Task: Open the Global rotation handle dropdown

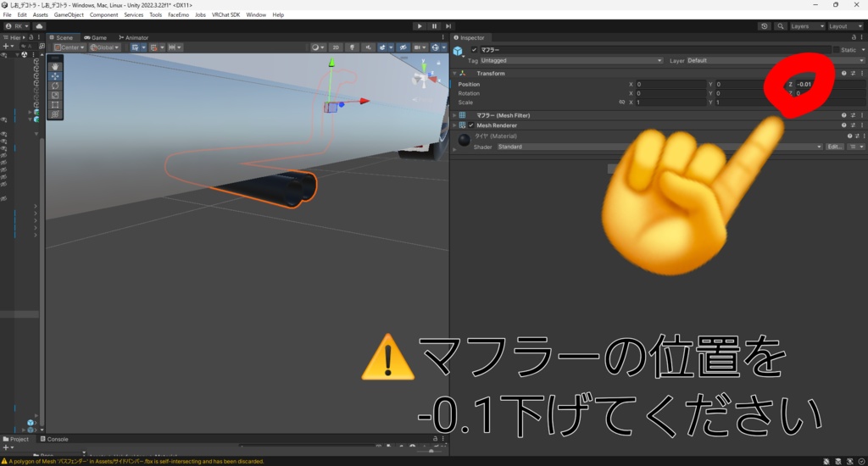Action: click(104, 47)
